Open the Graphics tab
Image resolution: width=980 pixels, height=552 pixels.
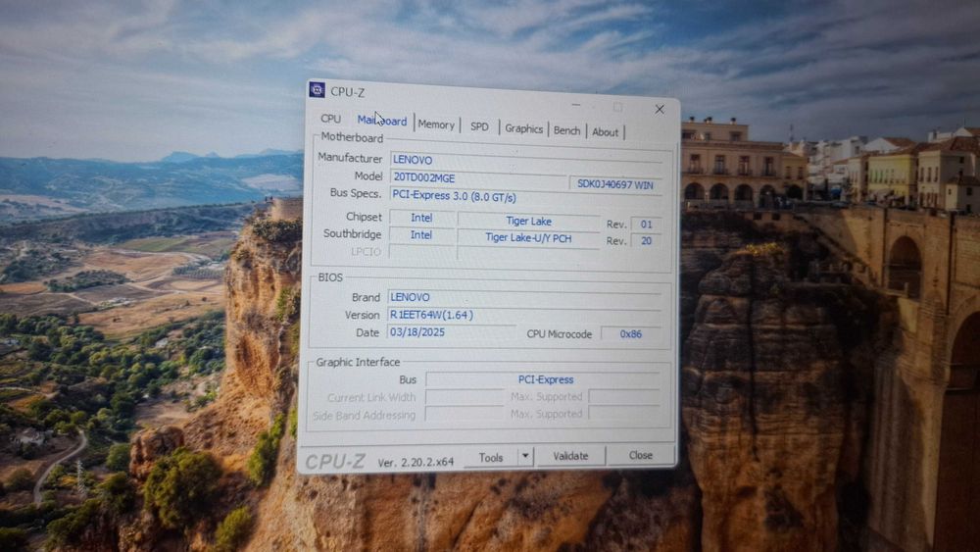[x=523, y=128]
